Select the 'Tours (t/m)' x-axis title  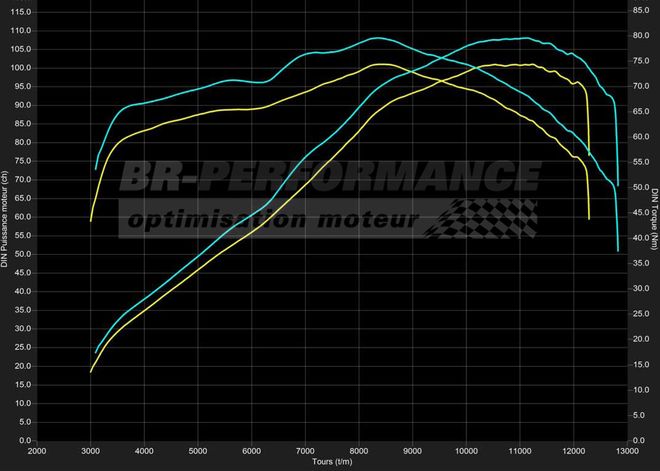click(332, 463)
